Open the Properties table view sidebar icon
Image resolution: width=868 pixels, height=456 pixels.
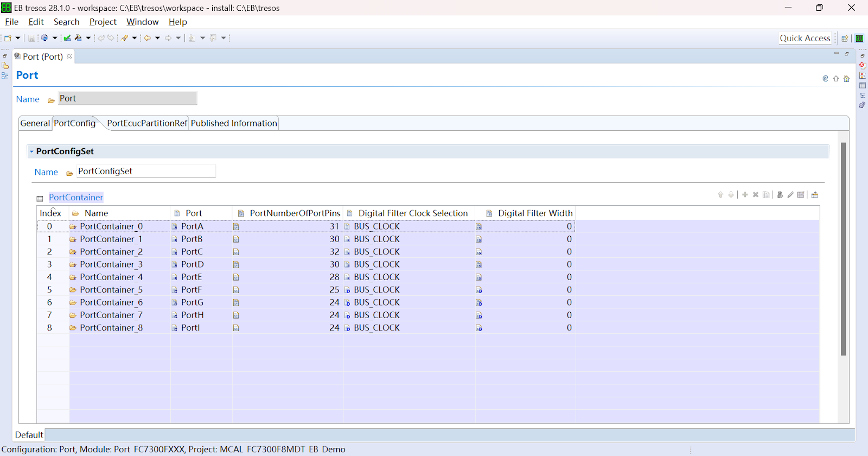click(x=863, y=86)
